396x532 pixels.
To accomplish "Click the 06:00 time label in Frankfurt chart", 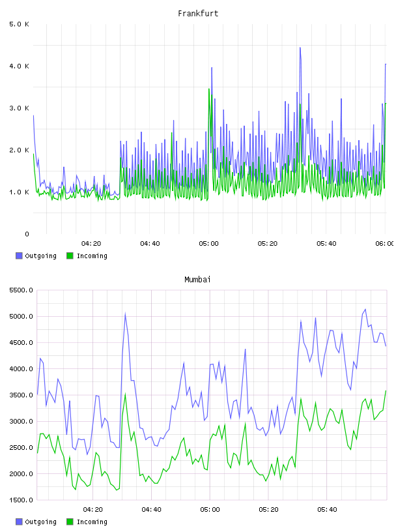I will 384,244.
